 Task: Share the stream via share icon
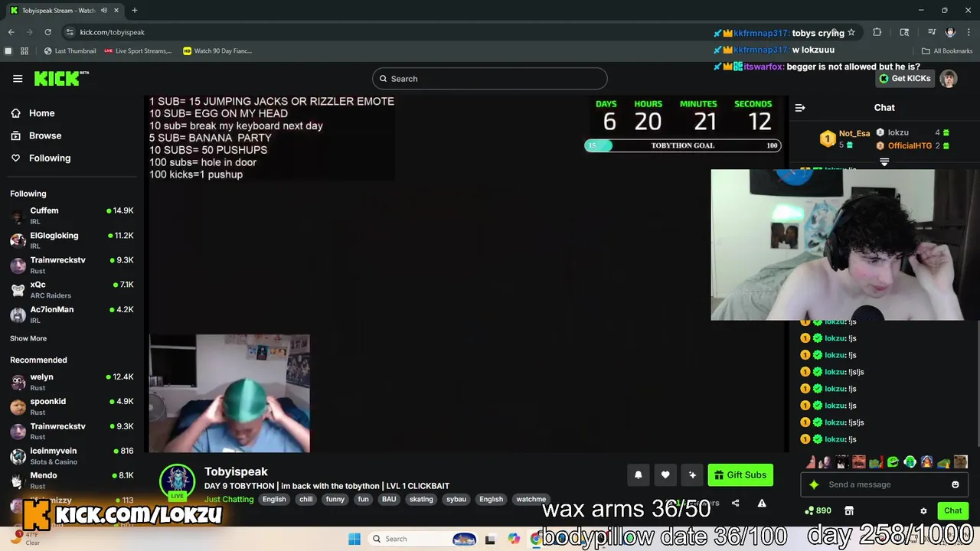pyautogui.click(x=735, y=504)
